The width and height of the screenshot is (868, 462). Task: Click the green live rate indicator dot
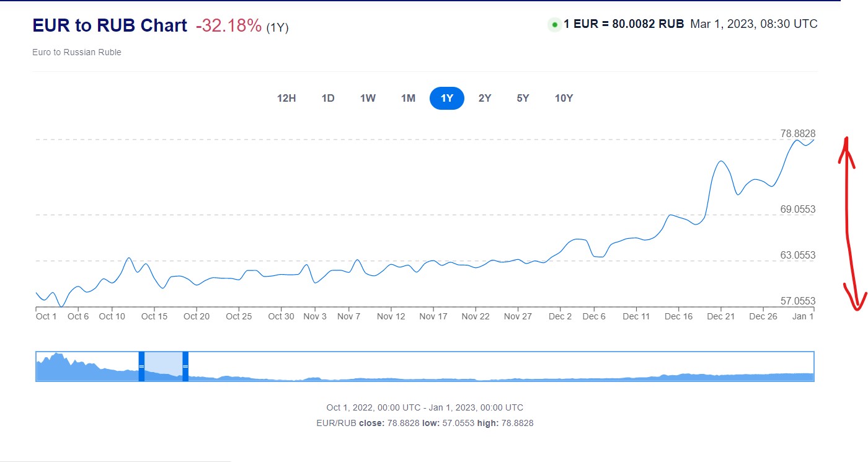[554, 25]
